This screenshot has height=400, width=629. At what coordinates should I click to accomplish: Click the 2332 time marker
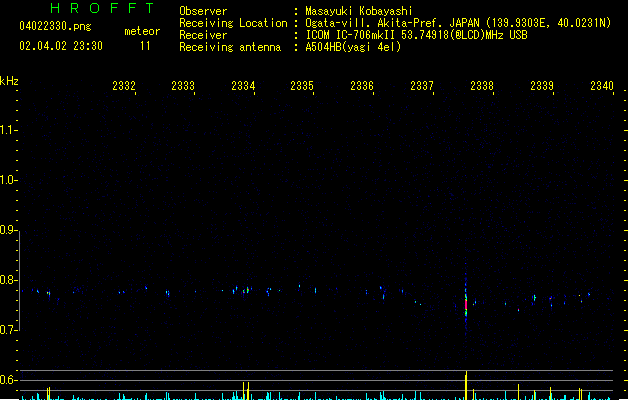coord(124,86)
